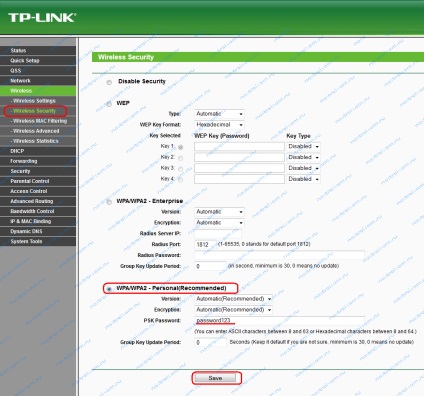Click the PSK Password input field

coord(279,321)
